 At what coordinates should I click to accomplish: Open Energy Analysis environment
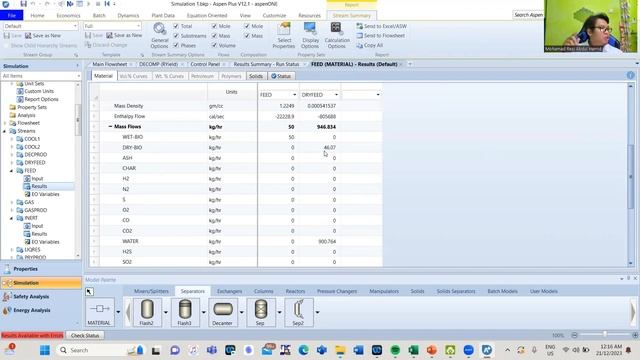click(31, 310)
